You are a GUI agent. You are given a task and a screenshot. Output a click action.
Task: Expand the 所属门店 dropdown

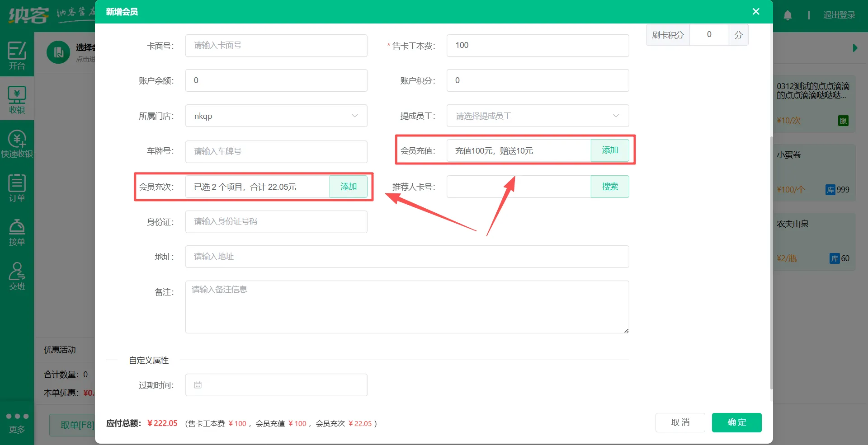pyautogui.click(x=276, y=116)
